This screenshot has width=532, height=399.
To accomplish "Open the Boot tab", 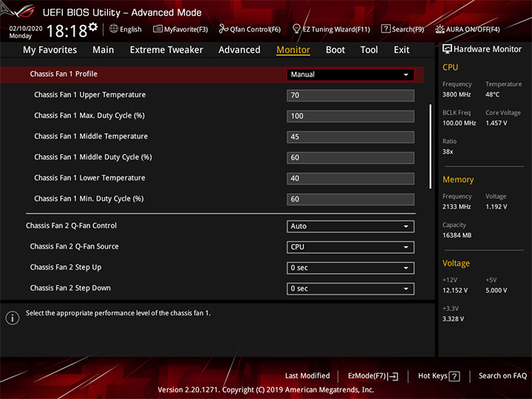I will click(x=335, y=50).
